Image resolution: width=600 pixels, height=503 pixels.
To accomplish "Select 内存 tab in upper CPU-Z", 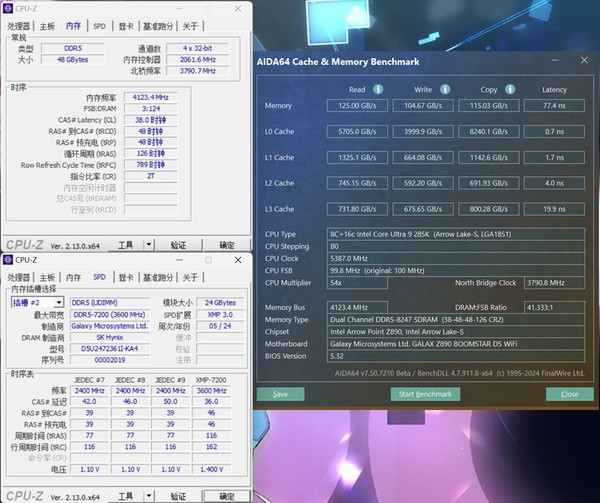I will point(73,26).
